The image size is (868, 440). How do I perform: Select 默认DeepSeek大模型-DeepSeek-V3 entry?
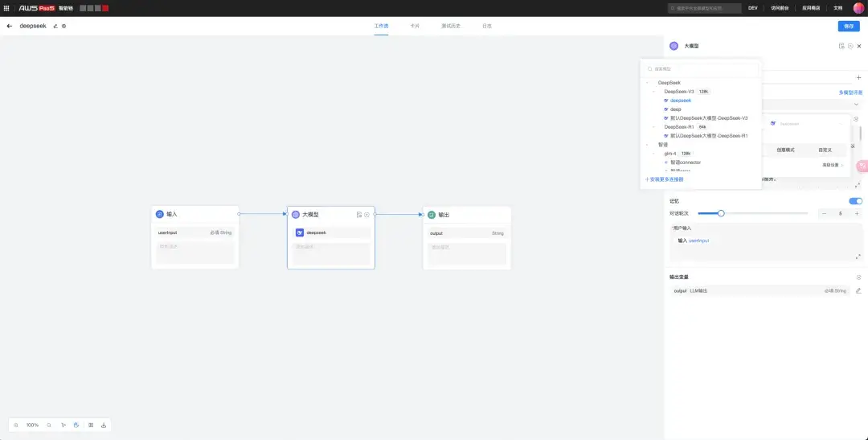coord(709,118)
